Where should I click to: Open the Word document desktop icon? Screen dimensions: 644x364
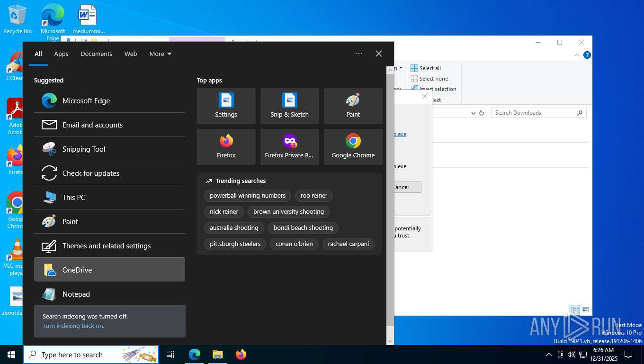(88, 19)
